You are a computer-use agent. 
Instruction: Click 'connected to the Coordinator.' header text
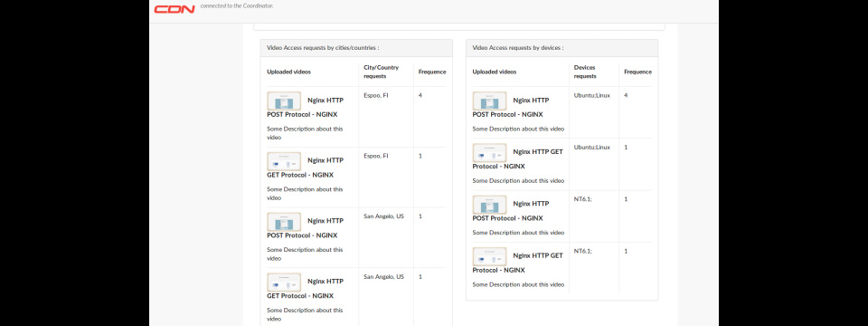(237, 5)
